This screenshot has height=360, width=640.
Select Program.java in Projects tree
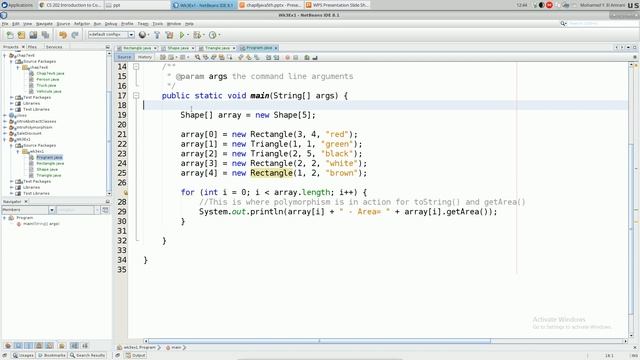coord(49,157)
